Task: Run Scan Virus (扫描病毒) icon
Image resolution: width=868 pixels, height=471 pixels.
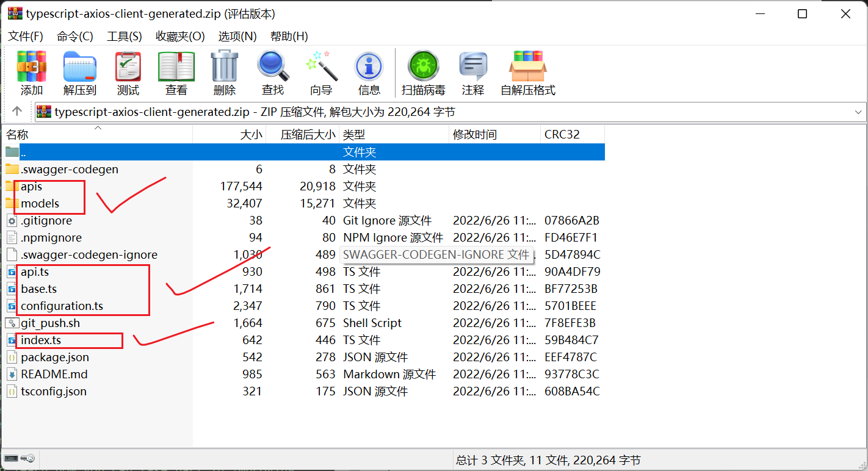Action: point(424,67)
